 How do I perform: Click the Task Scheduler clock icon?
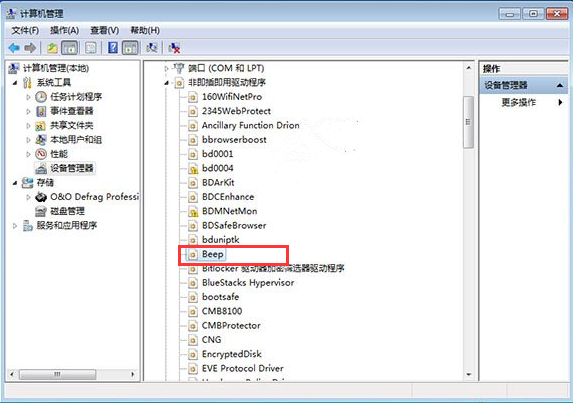coord(41,97)
